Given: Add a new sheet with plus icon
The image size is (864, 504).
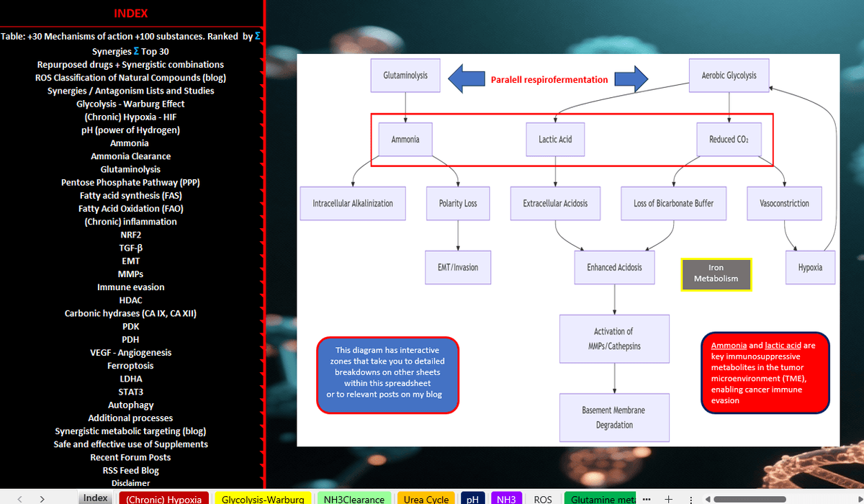Looking at the screenshot, I should pyautogui.click(x=668, y=499).
